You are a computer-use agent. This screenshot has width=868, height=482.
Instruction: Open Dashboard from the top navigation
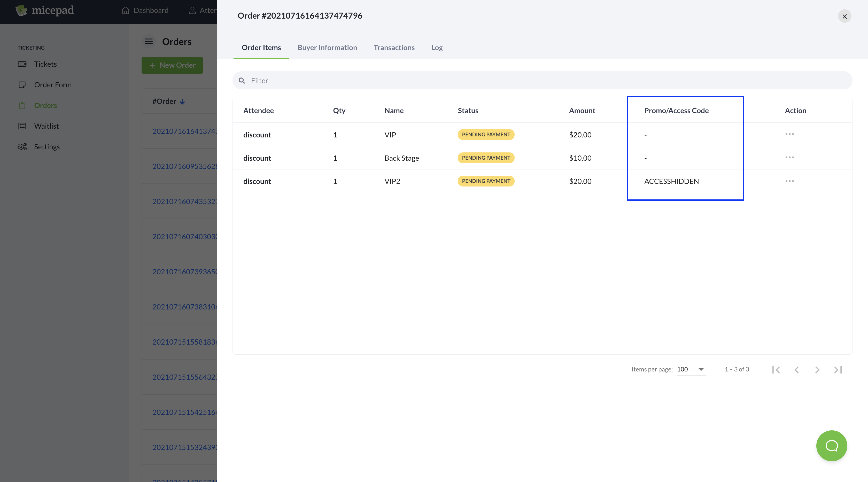145,10
